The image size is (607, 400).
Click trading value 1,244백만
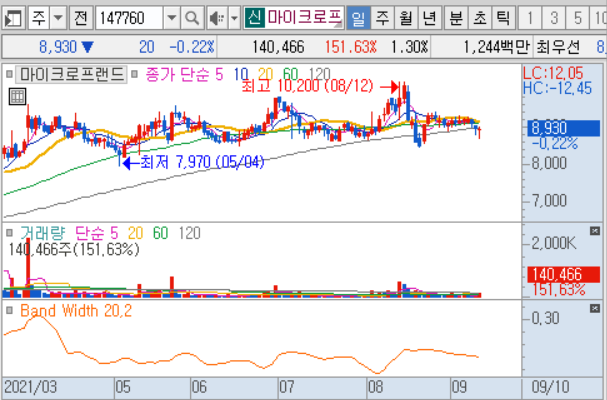point(496,47)
